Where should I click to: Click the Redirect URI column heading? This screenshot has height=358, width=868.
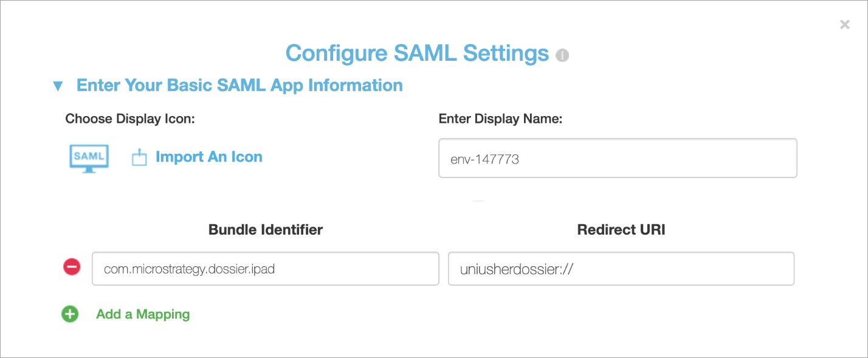621,230
